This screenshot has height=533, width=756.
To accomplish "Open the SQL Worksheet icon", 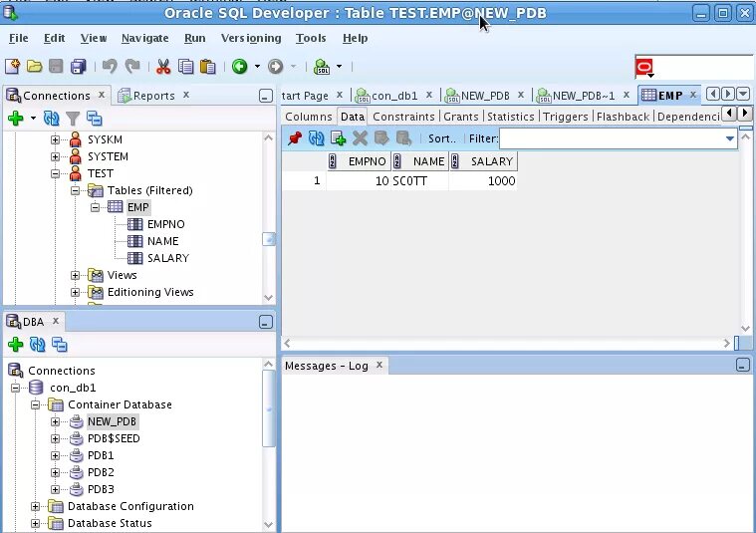I will pos(322,66).
